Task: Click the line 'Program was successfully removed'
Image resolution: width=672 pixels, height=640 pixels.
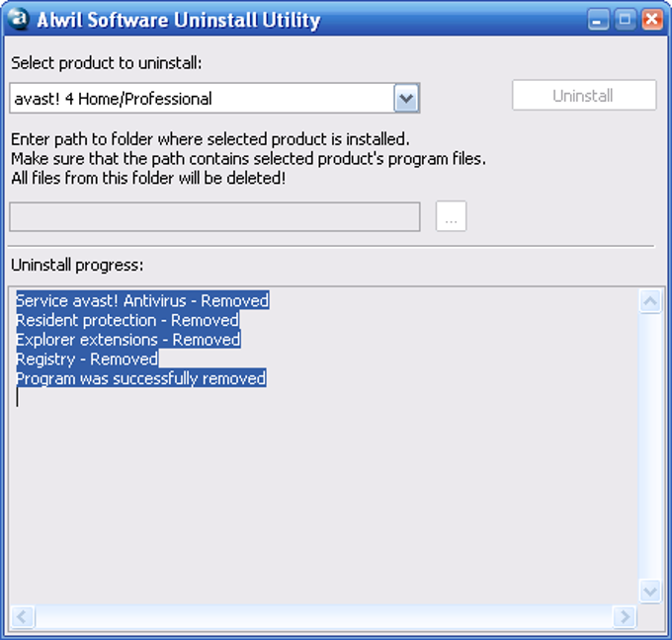Action: (141, 378)
